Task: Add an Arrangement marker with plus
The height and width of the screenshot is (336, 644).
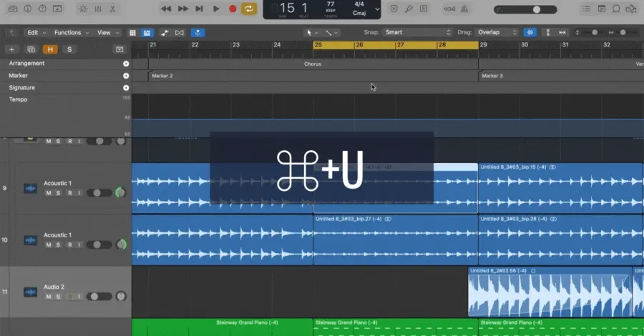Action: click(126, 64)
